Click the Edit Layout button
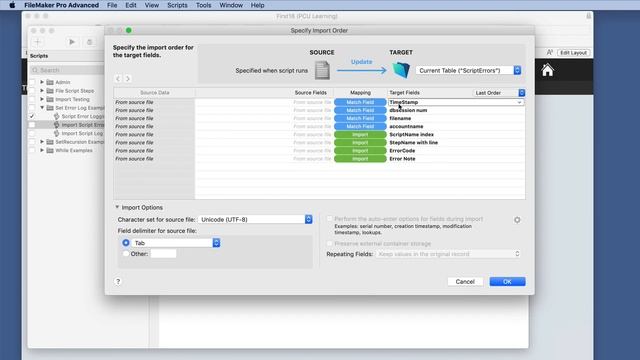The image size is (640, 360). point(573,53)
